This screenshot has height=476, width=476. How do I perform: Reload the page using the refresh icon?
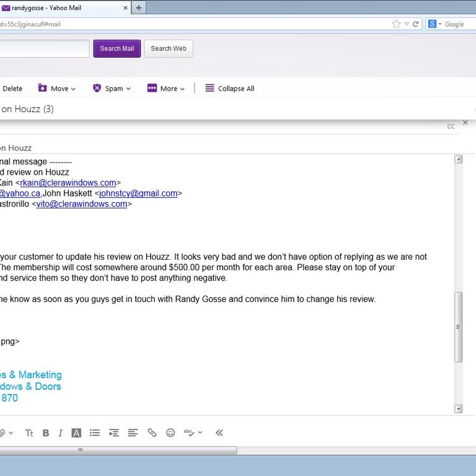click(x=416, y=24)
